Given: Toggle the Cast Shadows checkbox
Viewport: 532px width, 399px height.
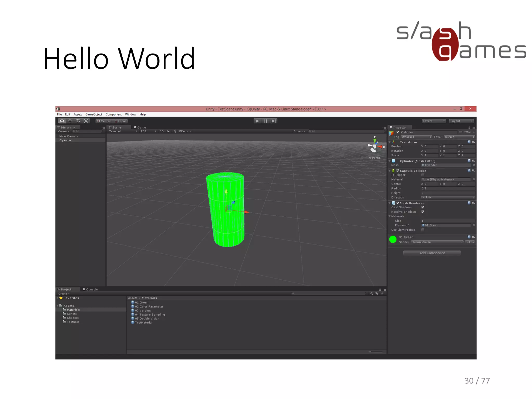Looking at the screenshot, I should click(423, 207).
